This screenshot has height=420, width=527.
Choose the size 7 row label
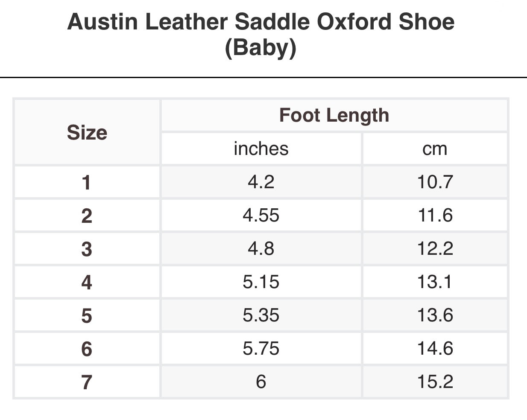pos(87,382)
